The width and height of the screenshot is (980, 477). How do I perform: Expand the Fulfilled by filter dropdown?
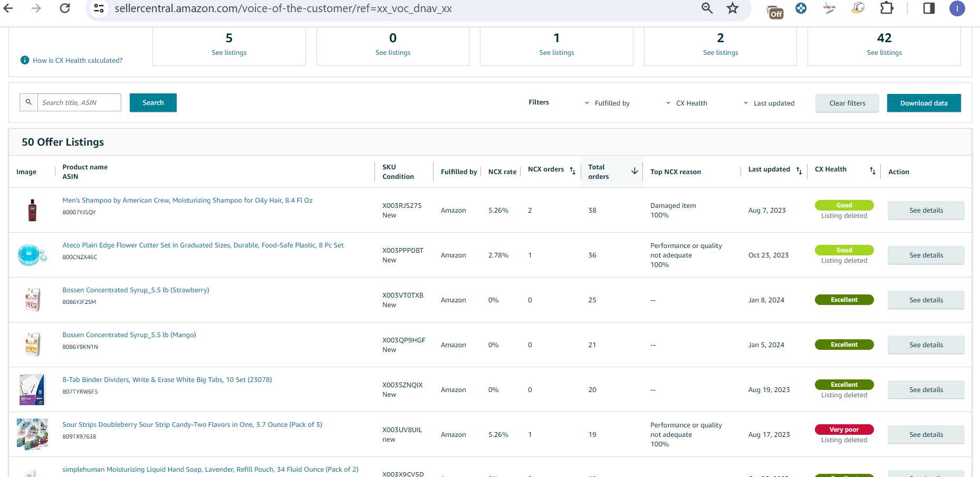(607, 103)
